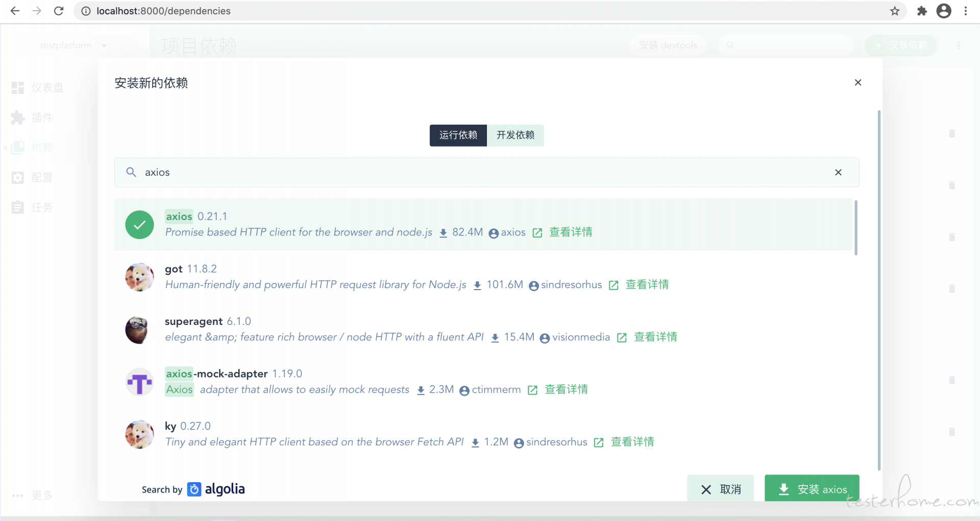Viewport: 980px width, 521px height.
Task: Click the download icon on the ky row
Action: [x=475, y=443]
